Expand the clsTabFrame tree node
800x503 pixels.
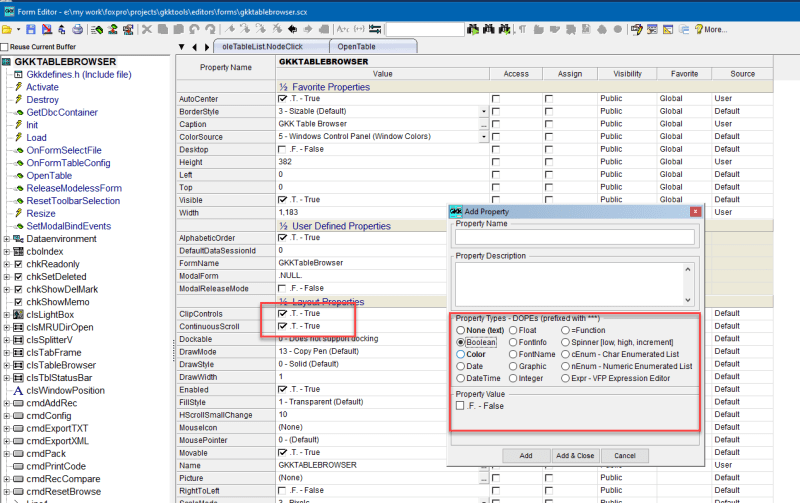click(7, 353)
